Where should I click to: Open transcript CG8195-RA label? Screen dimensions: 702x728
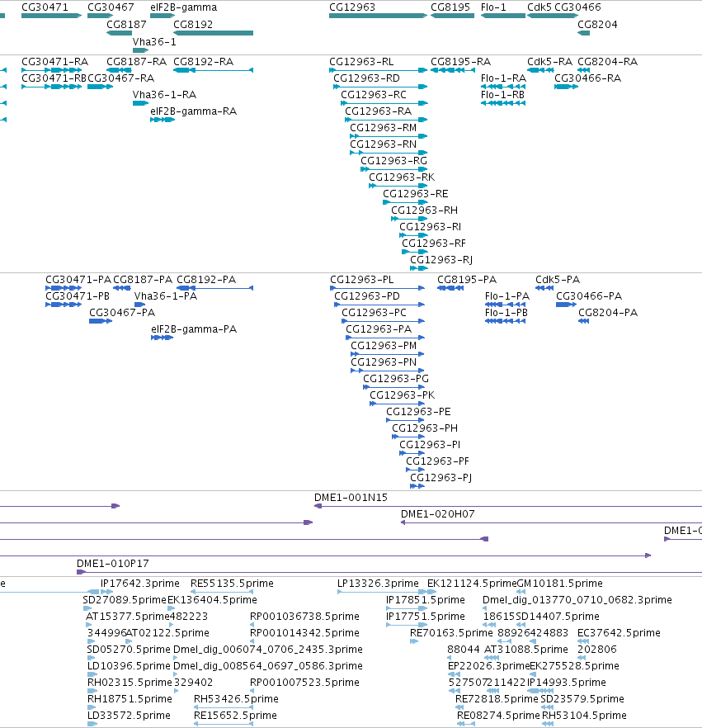click(461, 62)
